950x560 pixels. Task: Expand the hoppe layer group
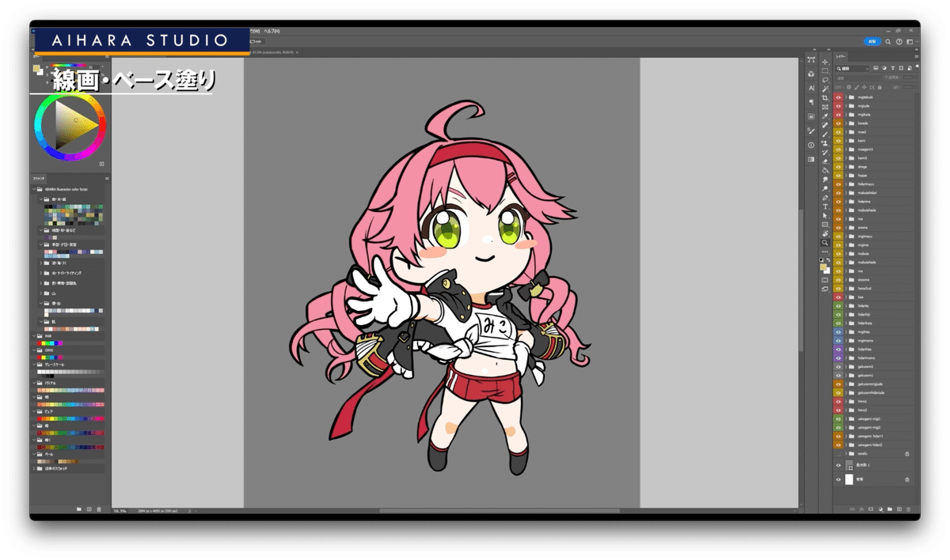[x=846, y=175]
